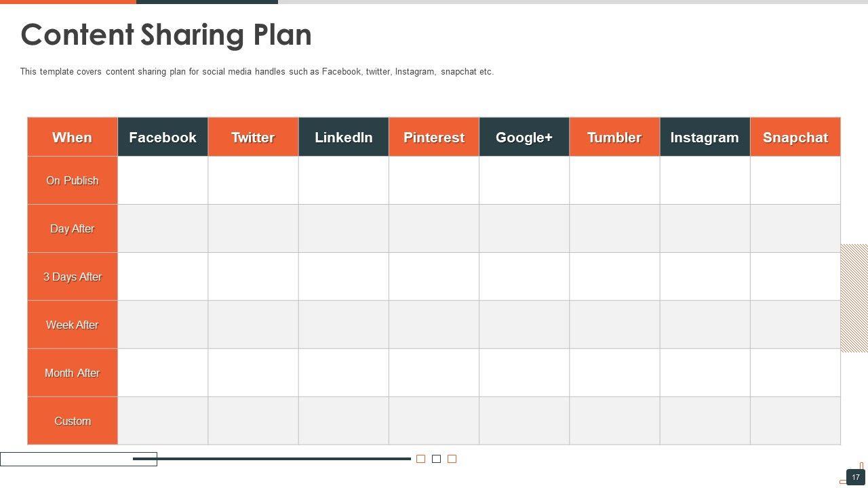Select the Twitter column header
Viewport: 868px width, 488px height.
tap(253, 138)
